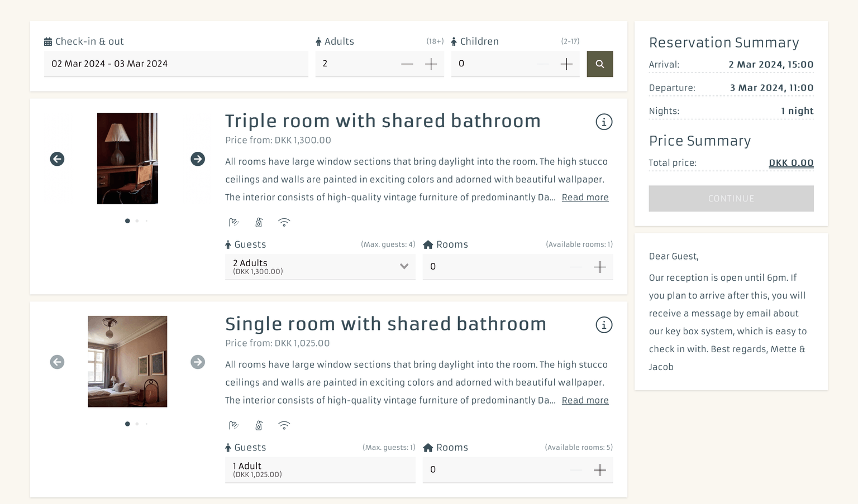Click the Single room photo thumbnail
858x504 pixels.
[127, 362]
